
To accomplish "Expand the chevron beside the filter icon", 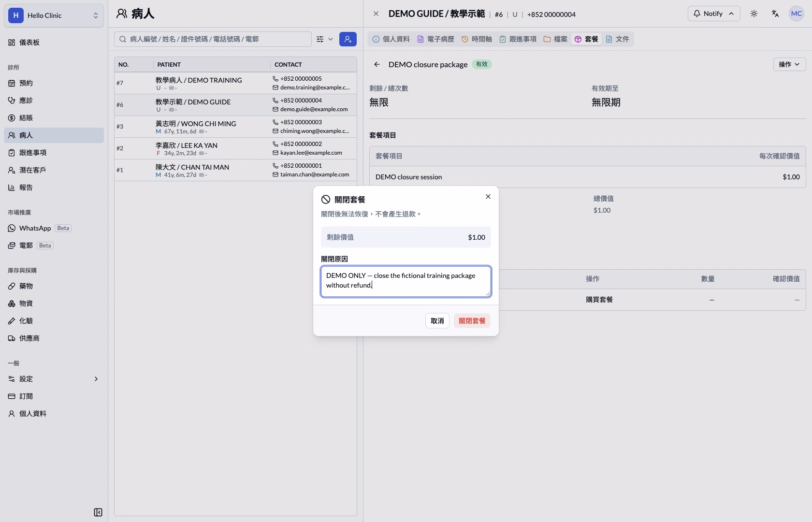I will 331,39.
